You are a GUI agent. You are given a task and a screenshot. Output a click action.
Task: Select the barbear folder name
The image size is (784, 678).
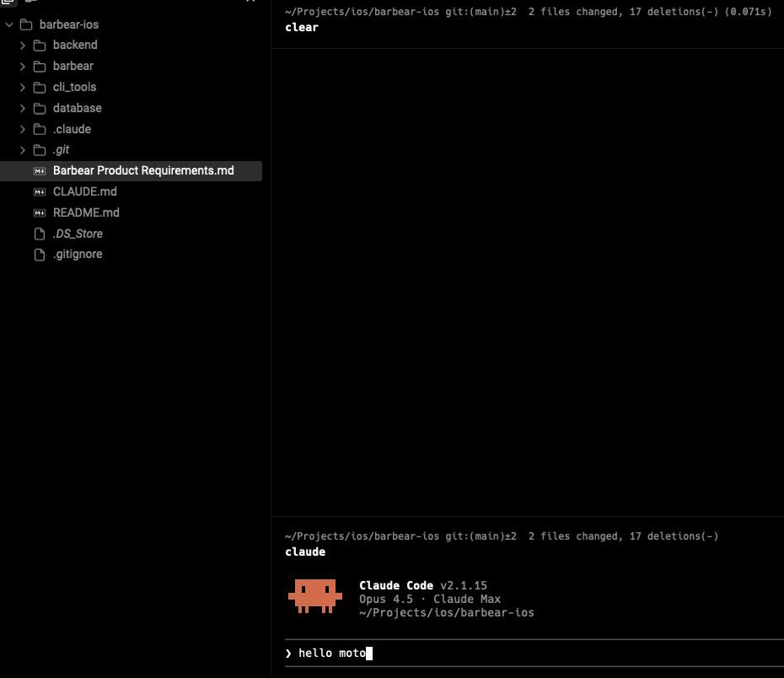[73, 66]
